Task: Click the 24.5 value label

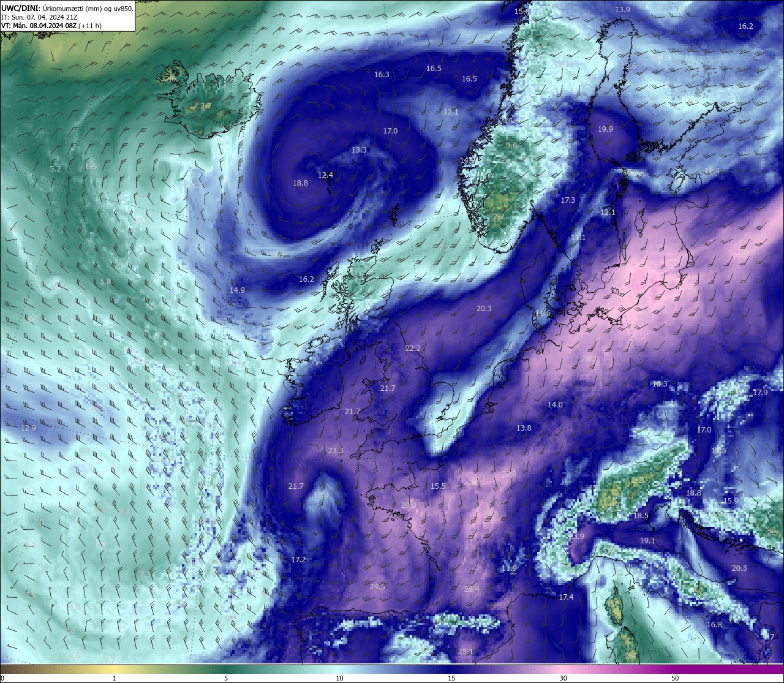Action: coord(377,586)
